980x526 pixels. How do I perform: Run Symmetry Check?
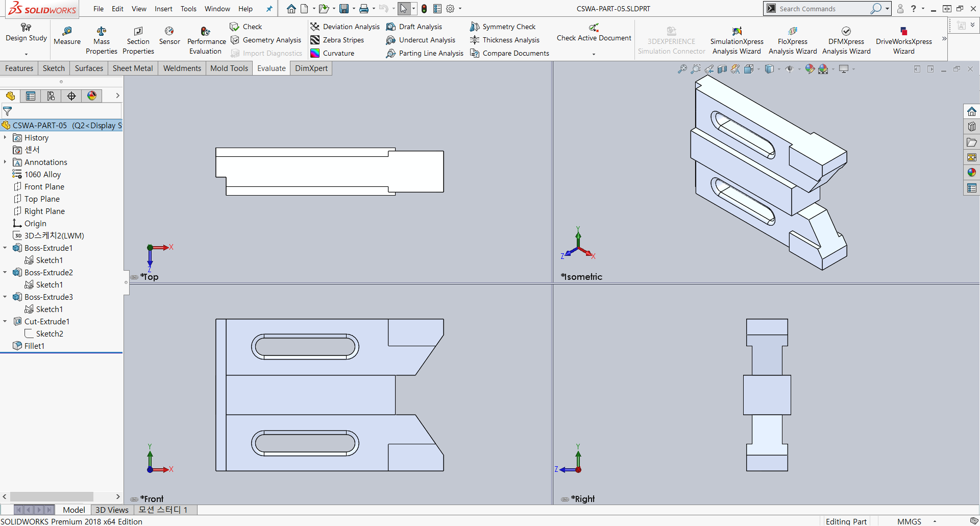coord(503,27)
